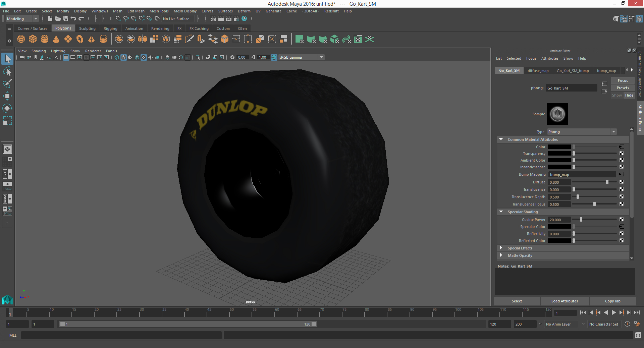This screenshot has width=644, height=348.
Task: Activate the Paint Selection tool
Action: [x=7, y=83]
